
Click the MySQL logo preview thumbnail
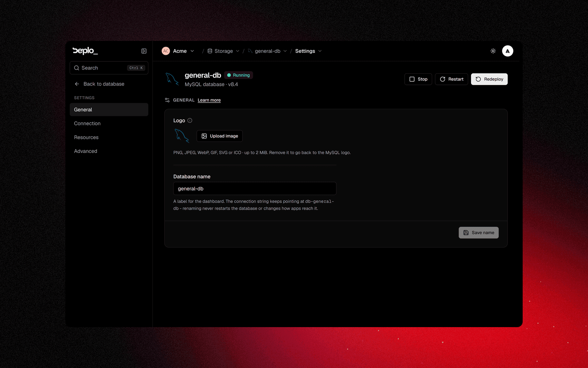[x=182, y=136]
